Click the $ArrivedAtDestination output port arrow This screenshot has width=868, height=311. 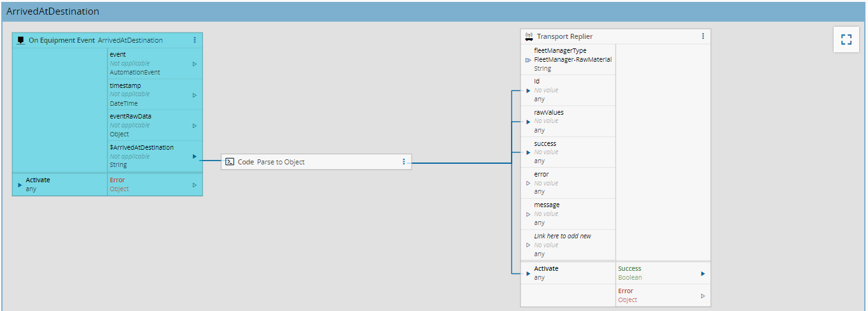tap(194, 156)
